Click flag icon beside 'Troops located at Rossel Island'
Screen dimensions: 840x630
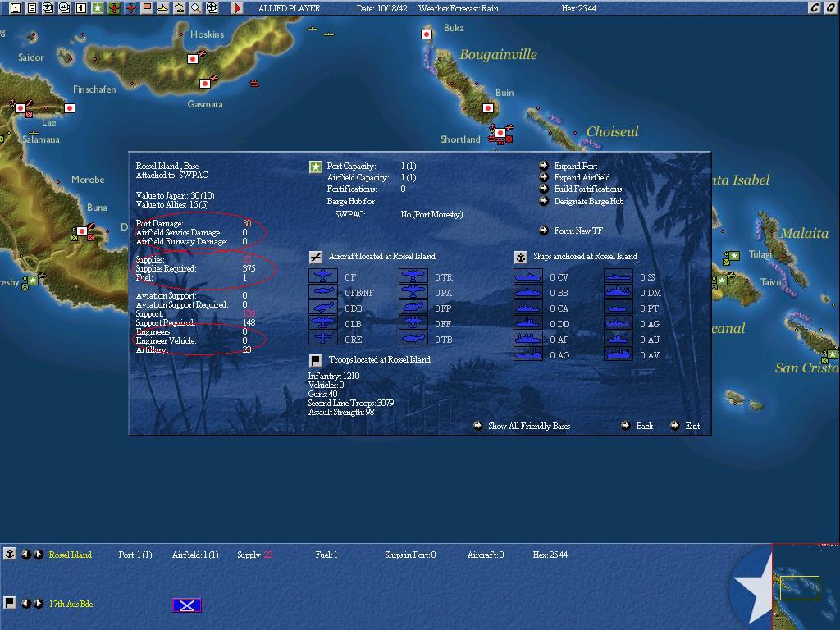(316, 360)
